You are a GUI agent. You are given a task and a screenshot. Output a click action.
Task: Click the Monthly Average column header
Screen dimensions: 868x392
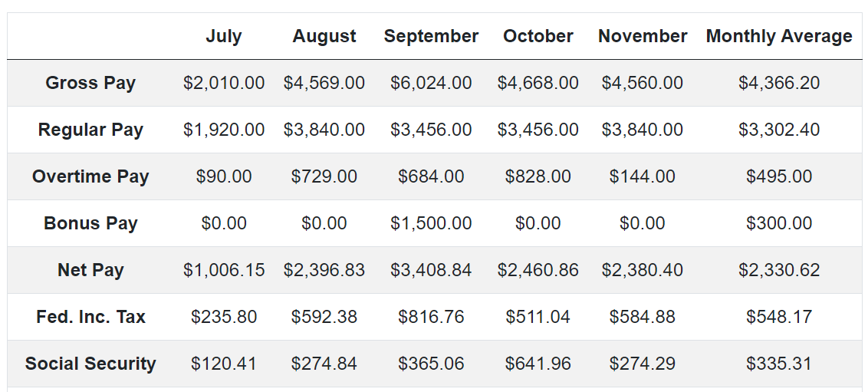[779, 36]
